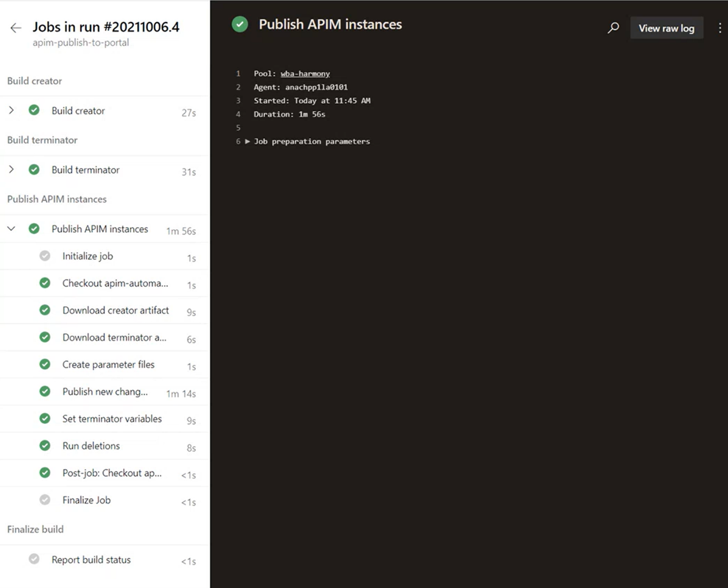
Task: Click gray status icon beside Report build status
Action: 34,559
